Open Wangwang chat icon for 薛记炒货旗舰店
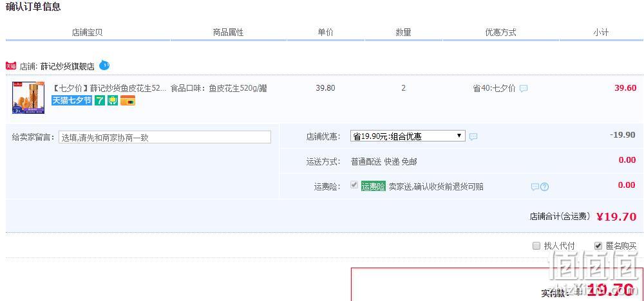This screenshot has width=644, height=301. coord(104,65)
